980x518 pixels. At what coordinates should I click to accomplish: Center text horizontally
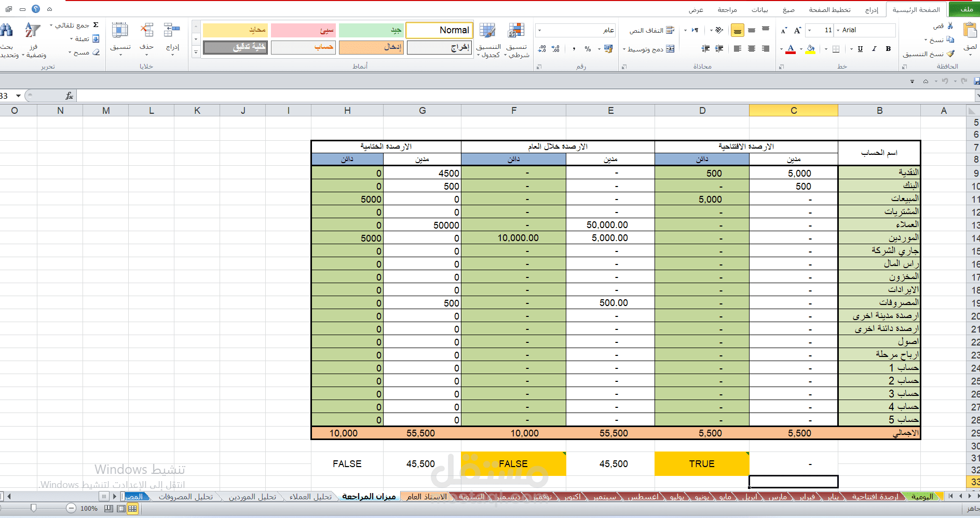click(x=752, y=49)
